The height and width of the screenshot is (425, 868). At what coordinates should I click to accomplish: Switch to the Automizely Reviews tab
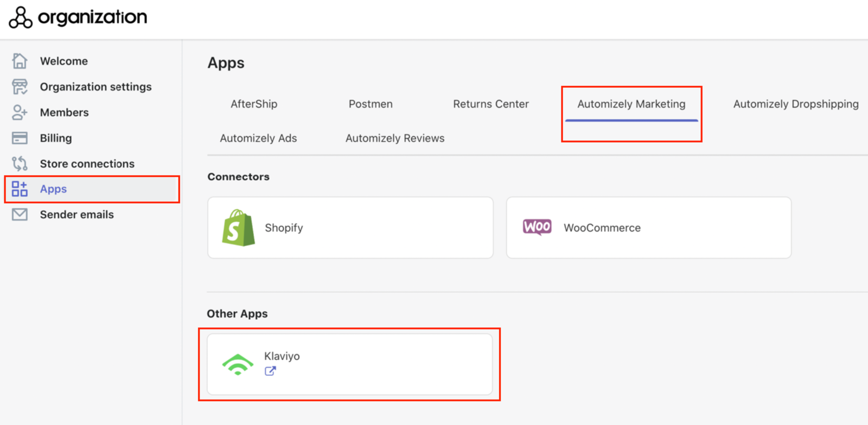[x=395, y=138]
